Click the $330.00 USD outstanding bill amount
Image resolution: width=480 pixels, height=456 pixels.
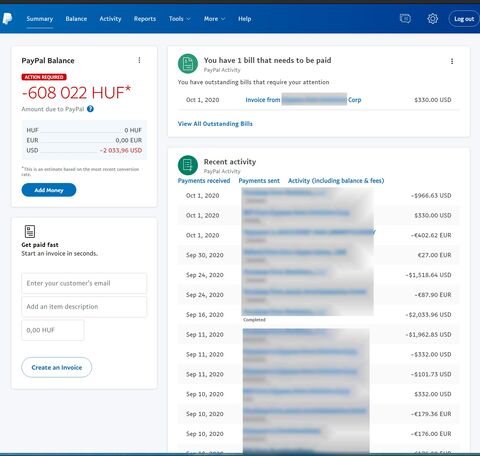pyautogui.click(x=433, y=100)
